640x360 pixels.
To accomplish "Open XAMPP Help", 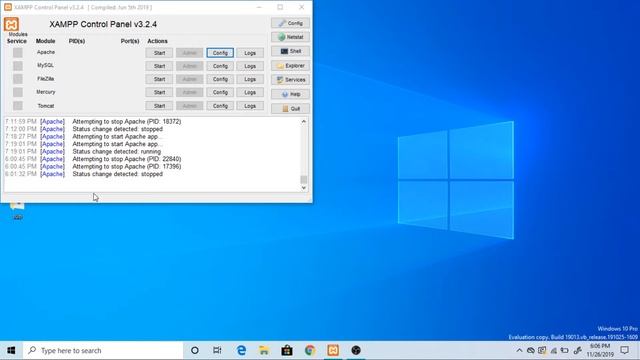I will [290, 94].
